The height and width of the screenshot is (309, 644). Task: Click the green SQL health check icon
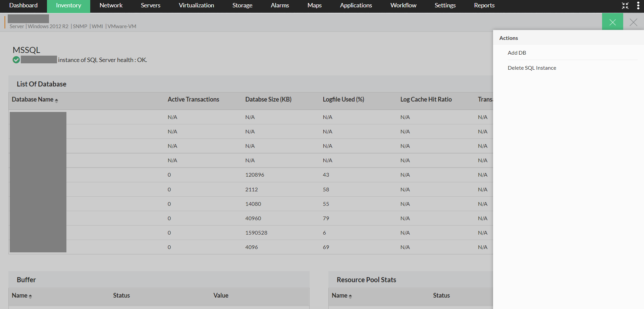[16, 60]
